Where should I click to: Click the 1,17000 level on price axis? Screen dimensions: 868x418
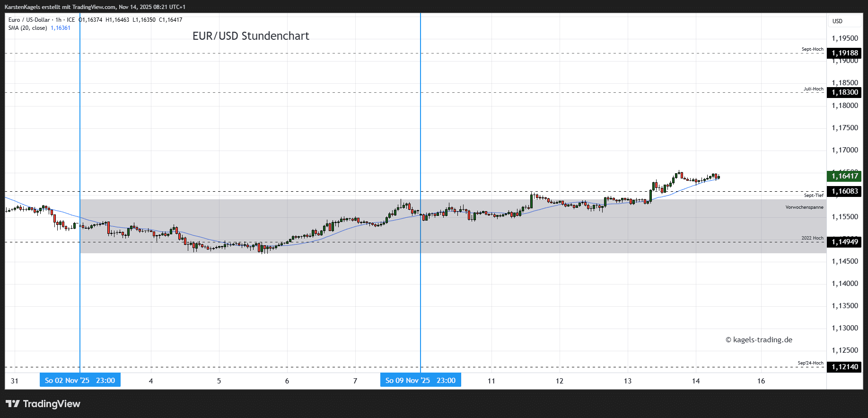(x=844, y=150)
